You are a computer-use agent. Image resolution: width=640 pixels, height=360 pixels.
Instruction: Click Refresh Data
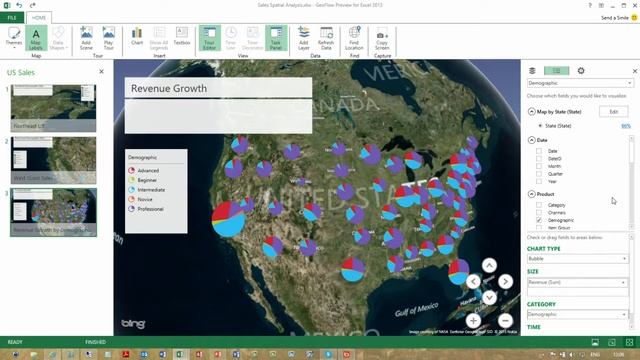click(x=326, y=38)
